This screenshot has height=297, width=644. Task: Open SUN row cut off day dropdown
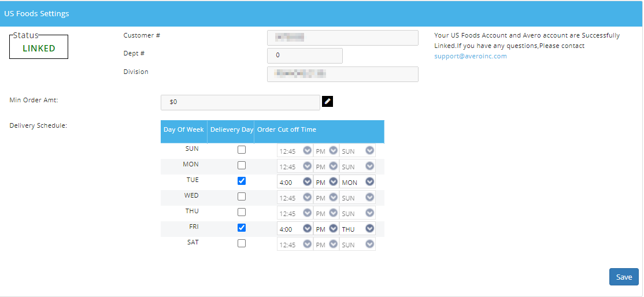point(357,151)
